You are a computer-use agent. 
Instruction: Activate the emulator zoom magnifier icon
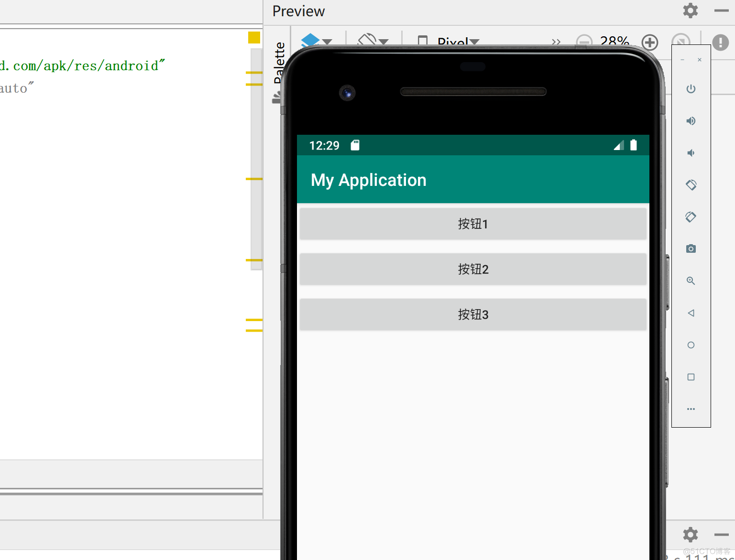(x=691, y=281)
